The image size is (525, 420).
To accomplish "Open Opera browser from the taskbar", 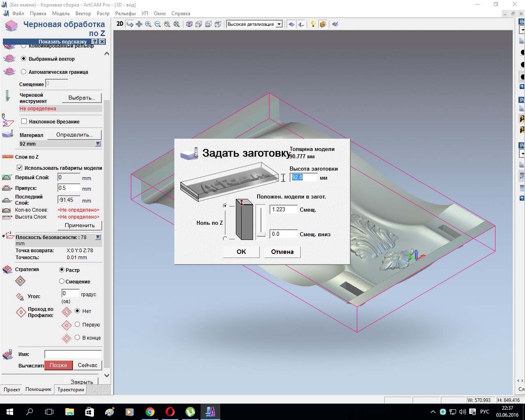I will [x=170, y=412].
